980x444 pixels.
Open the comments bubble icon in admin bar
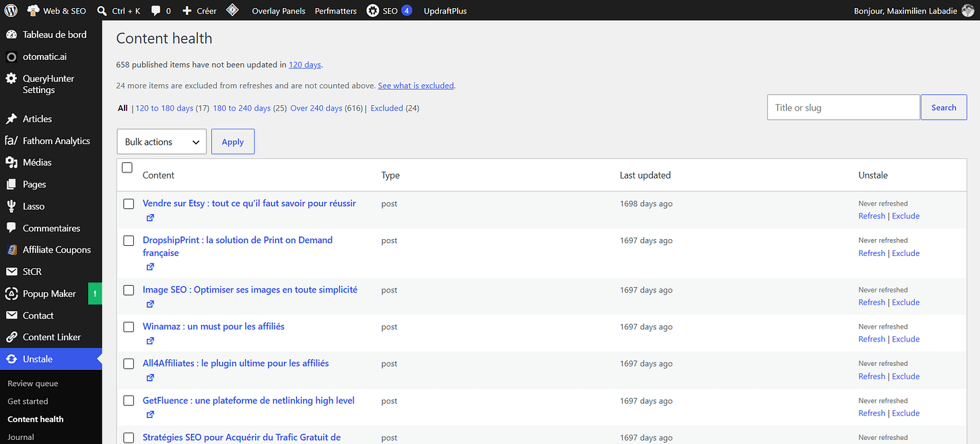coord(155,11)
